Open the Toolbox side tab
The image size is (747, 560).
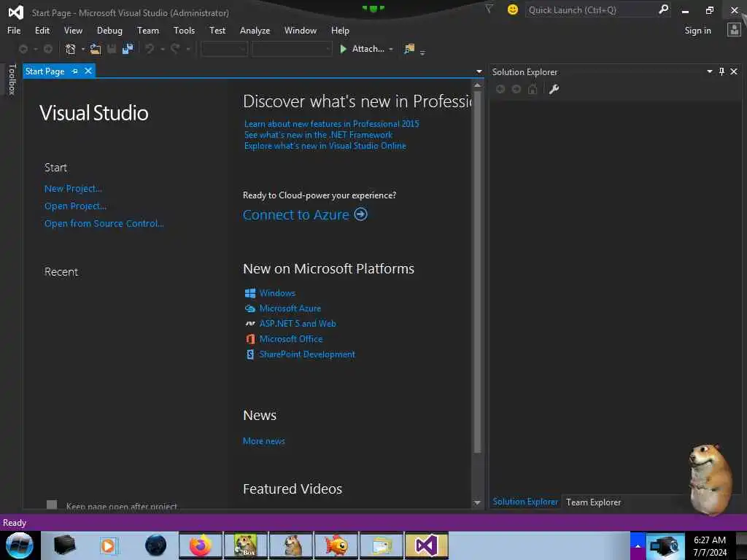pos(12,79)
